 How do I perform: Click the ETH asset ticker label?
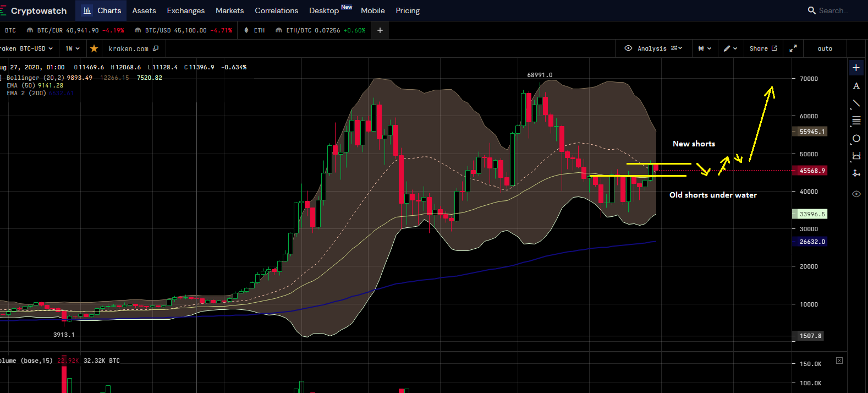point(255,30)
